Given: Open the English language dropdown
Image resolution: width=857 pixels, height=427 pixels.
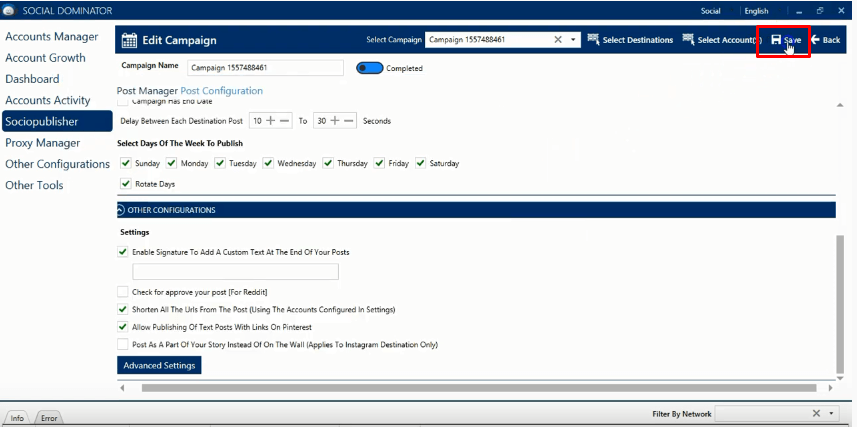Looking at the screenshot, I should (x=761, y=11).
